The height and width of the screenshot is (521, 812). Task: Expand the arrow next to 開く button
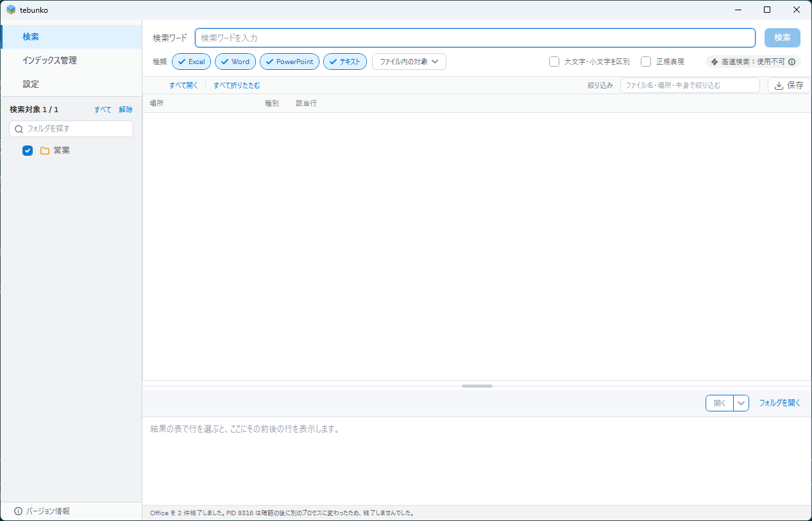coord(741,403)
